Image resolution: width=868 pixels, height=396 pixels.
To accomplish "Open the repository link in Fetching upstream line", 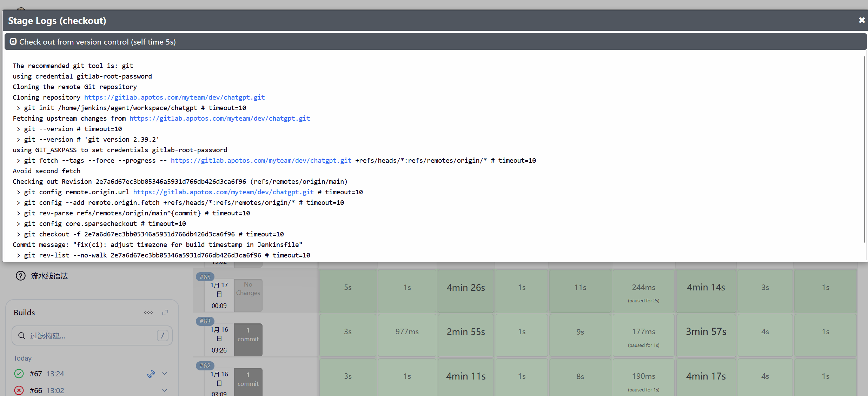I will 219,118.
